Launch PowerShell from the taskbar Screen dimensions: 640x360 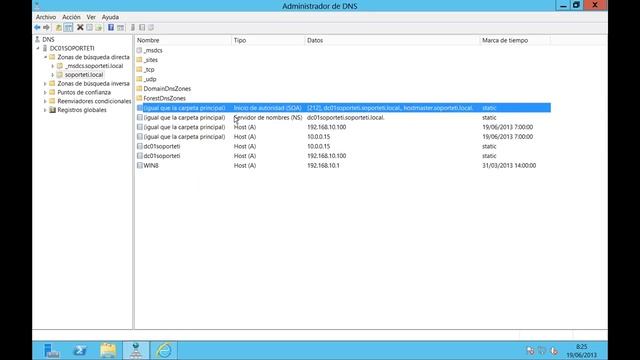coord(80,351)
